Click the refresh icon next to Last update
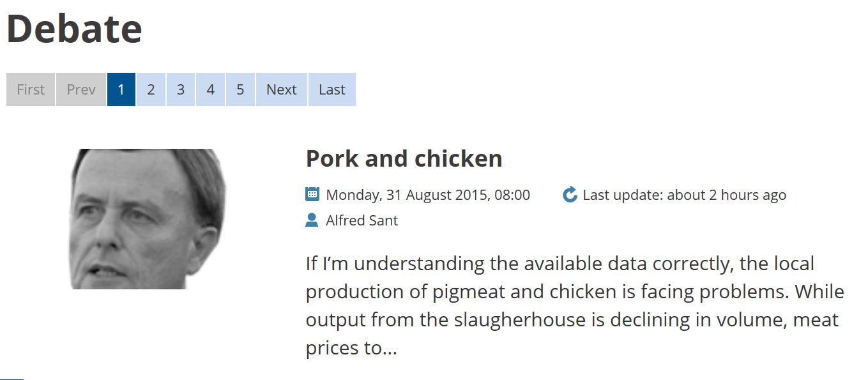The height and width of the screenshot is (380, 868). click(x=570, y=195)
